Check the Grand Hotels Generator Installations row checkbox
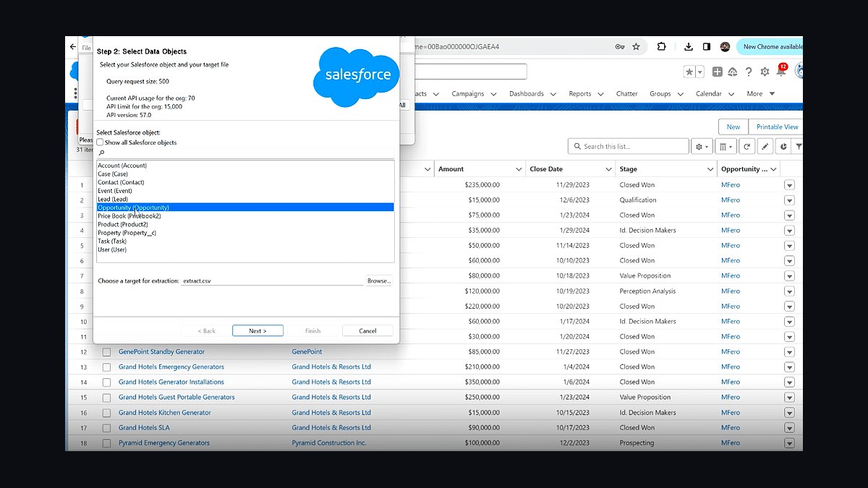868x488 pixels. (x=106, y=382)
